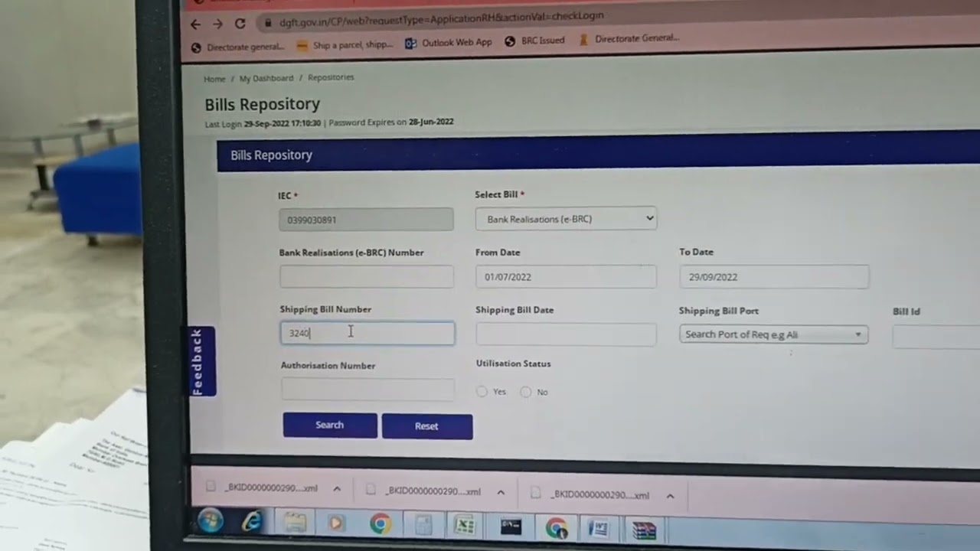Launch Internet Explorer from taskbar
This screenshot has height=551, width=980.
click(252, 523)
